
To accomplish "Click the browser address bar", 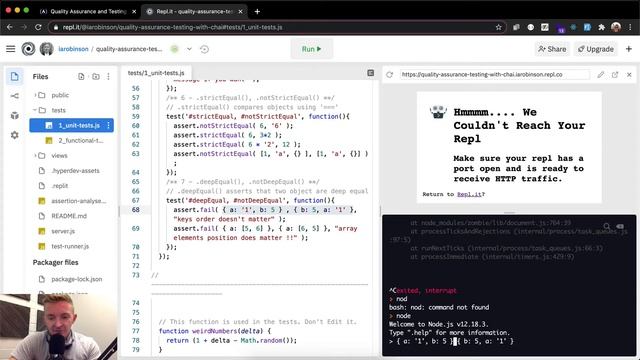I will click(x=278, y=27).
